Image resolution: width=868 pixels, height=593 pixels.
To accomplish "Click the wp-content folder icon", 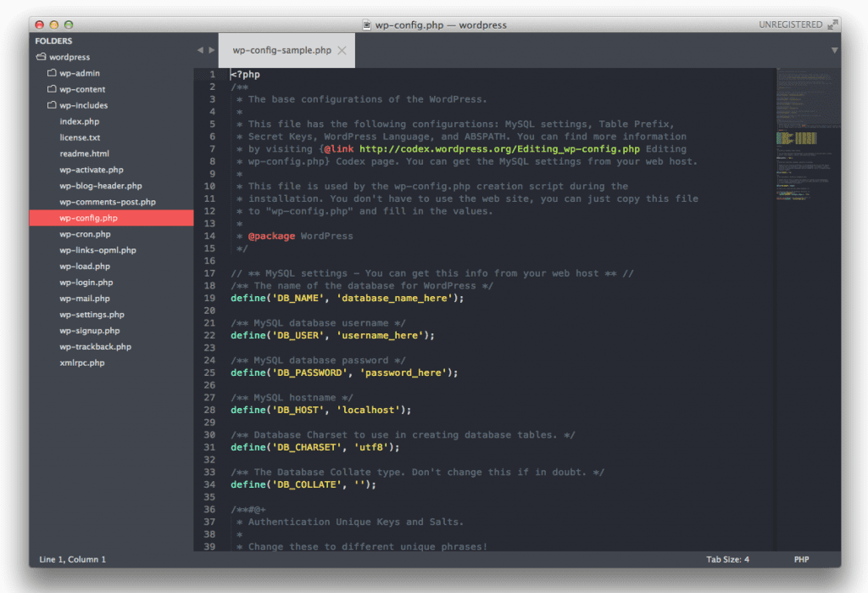I will (x=52, y=89).
